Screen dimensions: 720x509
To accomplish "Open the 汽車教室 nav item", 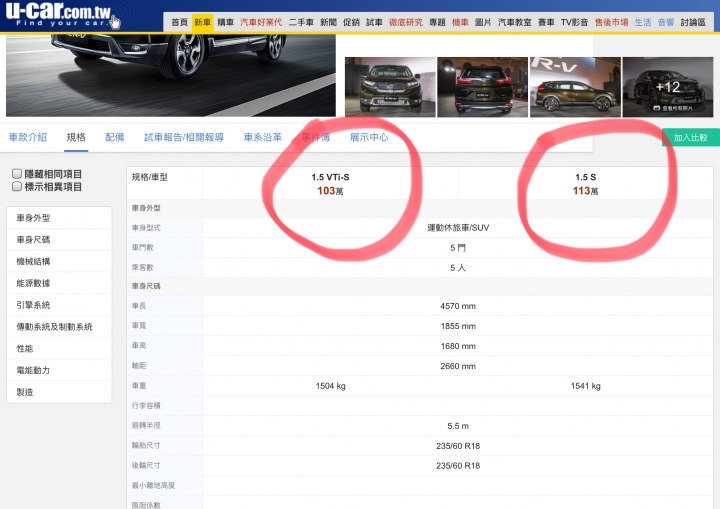I will (x=515, y=22).
